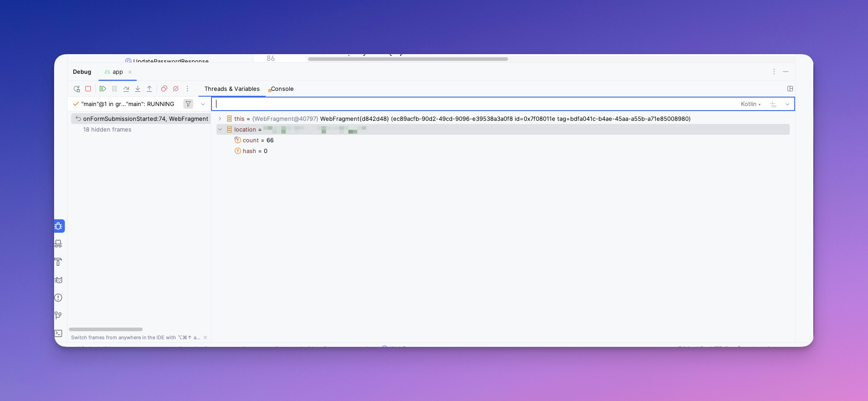
Task: Stop the running debug session
Action: (88, 89)
